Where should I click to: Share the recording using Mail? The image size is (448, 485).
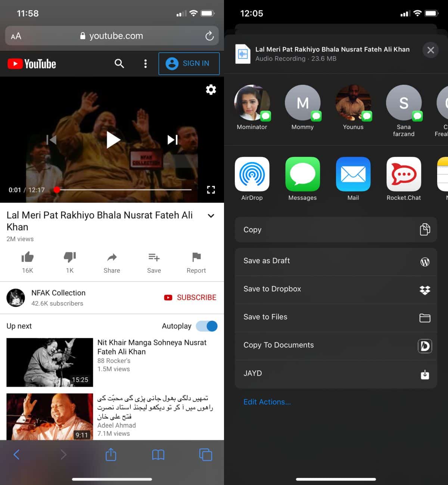[x=353, y=174]
